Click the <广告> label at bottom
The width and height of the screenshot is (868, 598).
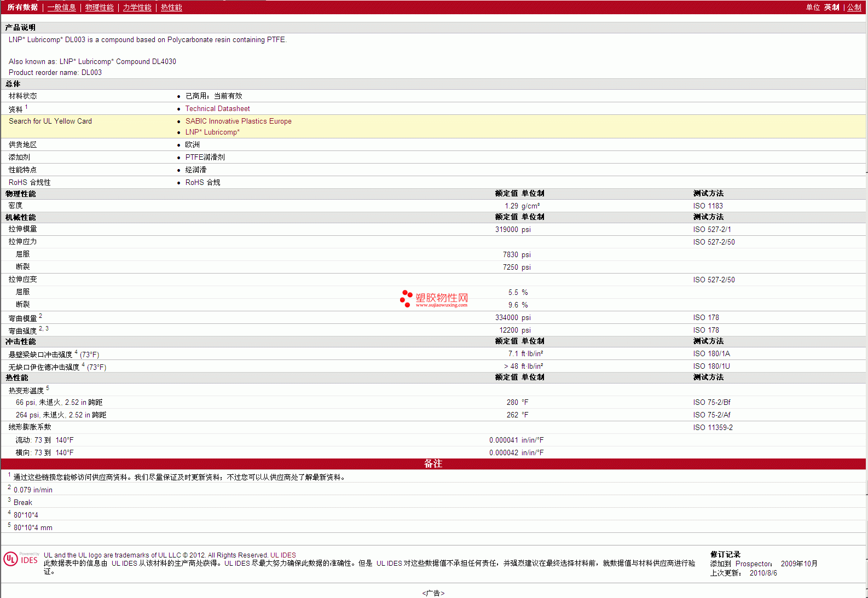coord(433,593)
